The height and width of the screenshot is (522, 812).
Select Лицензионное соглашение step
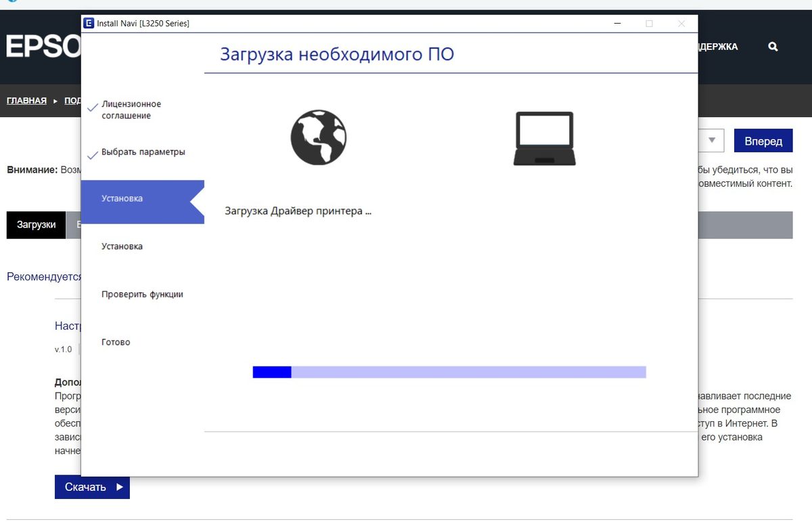(131, 110)
